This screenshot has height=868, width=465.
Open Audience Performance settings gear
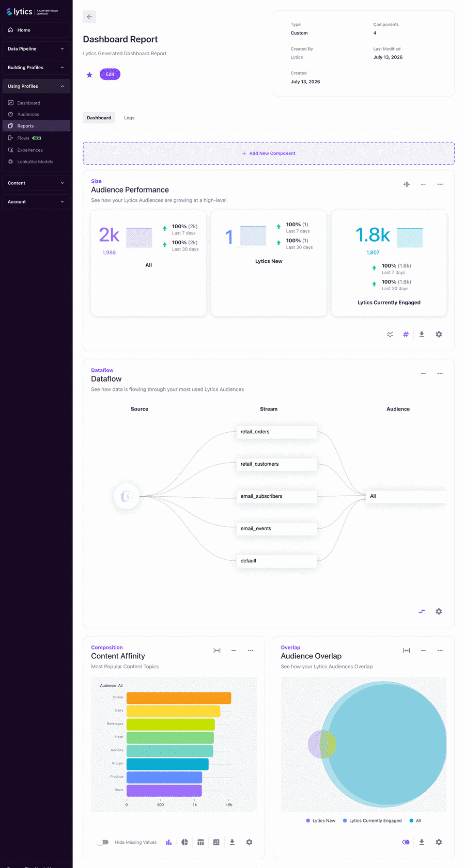pyautogui.click(x=439, y=335)
